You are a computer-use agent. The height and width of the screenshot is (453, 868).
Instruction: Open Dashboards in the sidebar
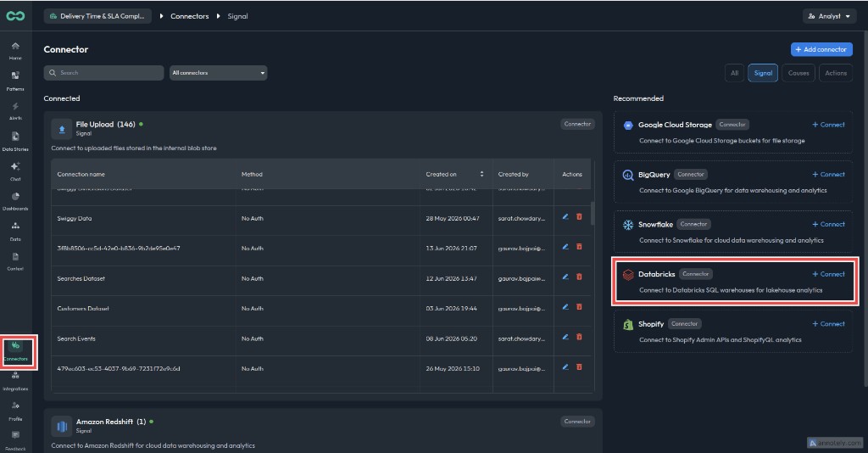pos(15,202)
